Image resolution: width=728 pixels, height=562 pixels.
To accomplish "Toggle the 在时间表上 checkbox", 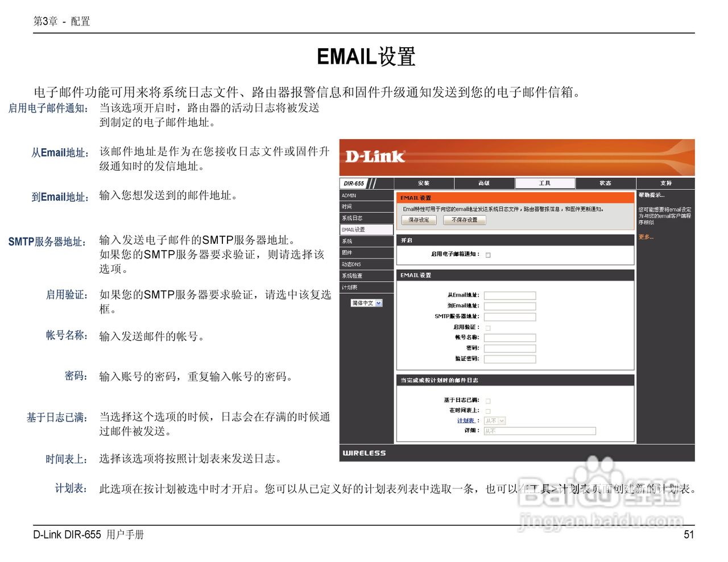I will 488,411.
